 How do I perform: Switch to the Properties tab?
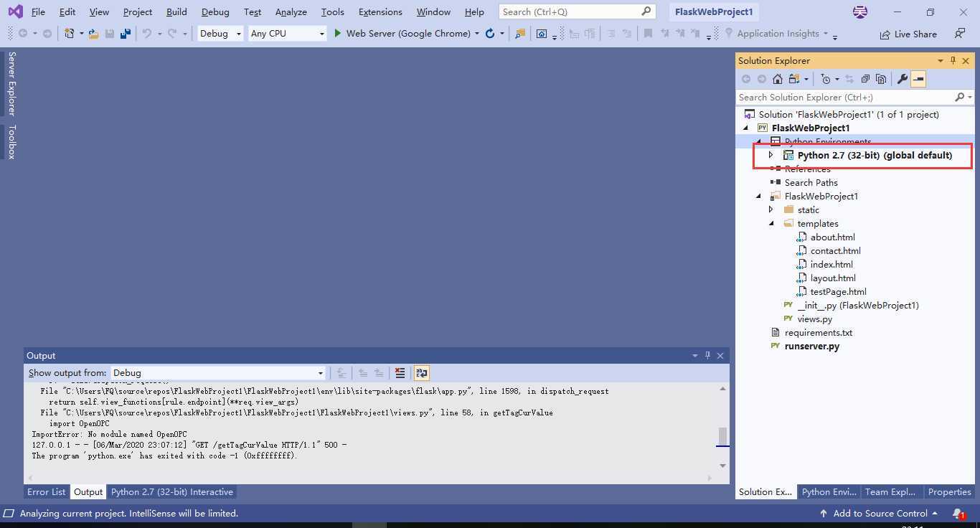click(x=949, y=492)
